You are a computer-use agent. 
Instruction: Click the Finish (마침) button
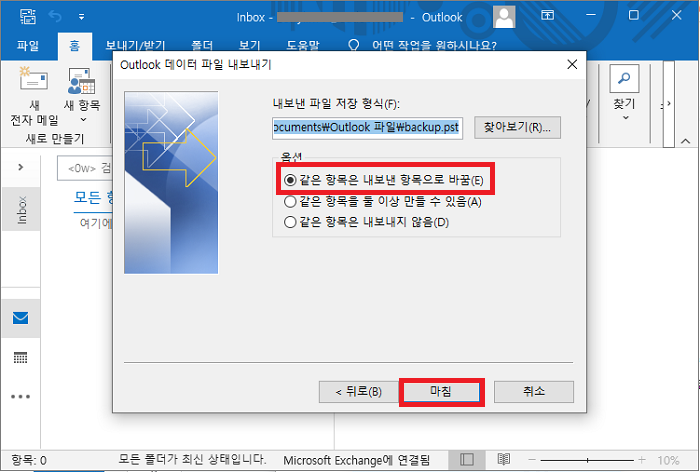442,392
